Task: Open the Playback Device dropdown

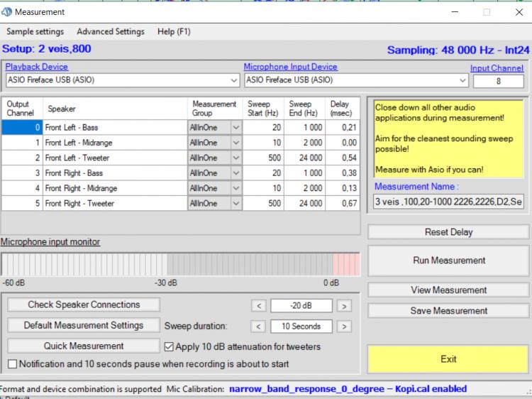Action: coord(234,80)
